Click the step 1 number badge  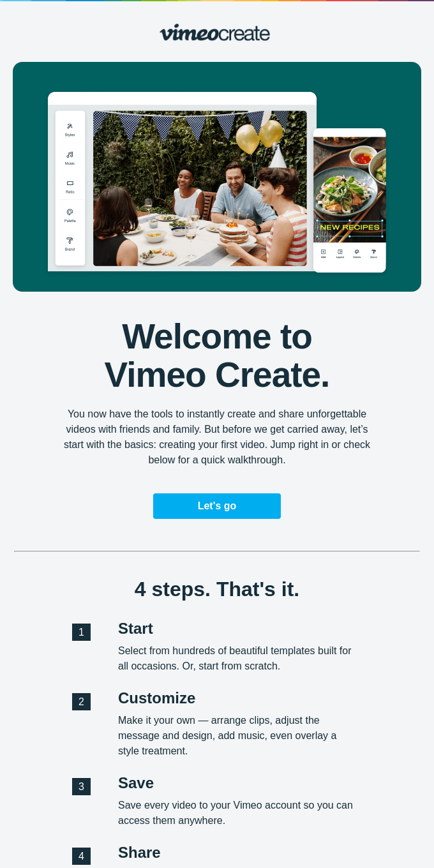coord(81,632)
